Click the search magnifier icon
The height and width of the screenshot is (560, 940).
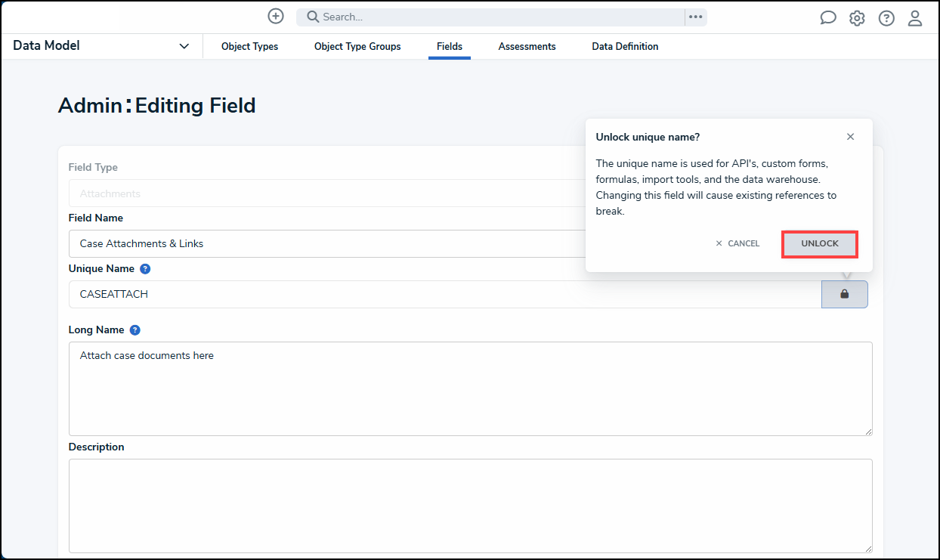pyautogui.click(x=313, y=17)
